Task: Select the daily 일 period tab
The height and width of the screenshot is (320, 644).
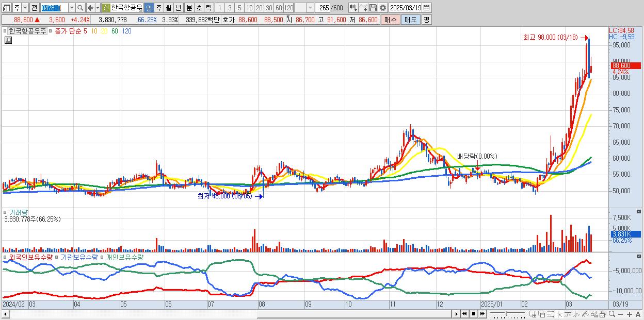Action: click(149, 8)
